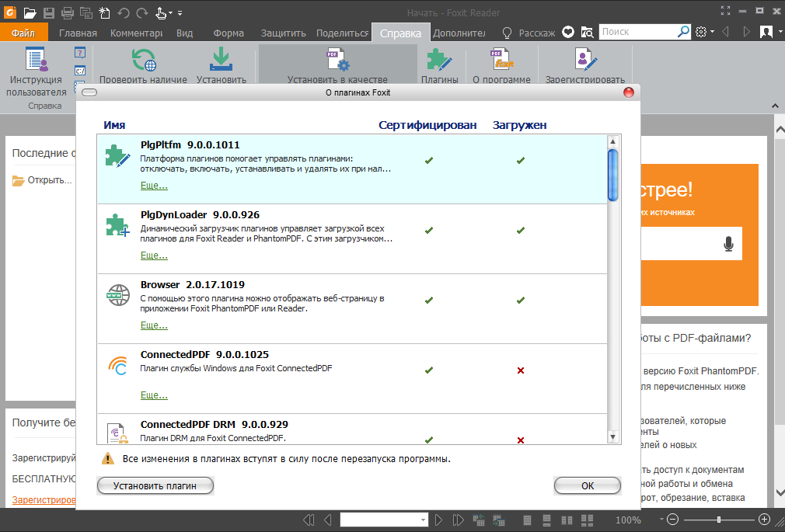Open the Плагины ribbon button

click(x=440, y=65)
